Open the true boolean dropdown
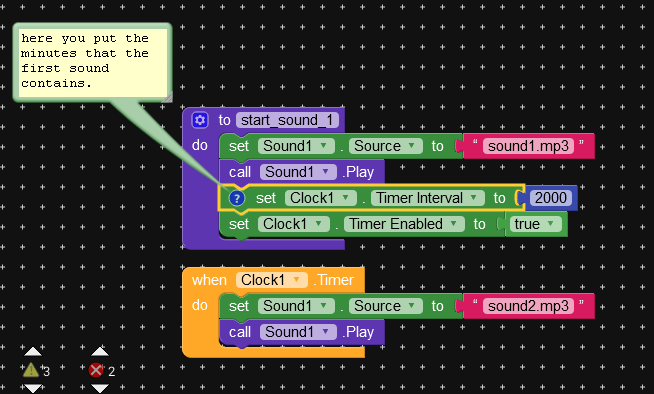Viewport: 654px width, 394px height. (536, 224)
